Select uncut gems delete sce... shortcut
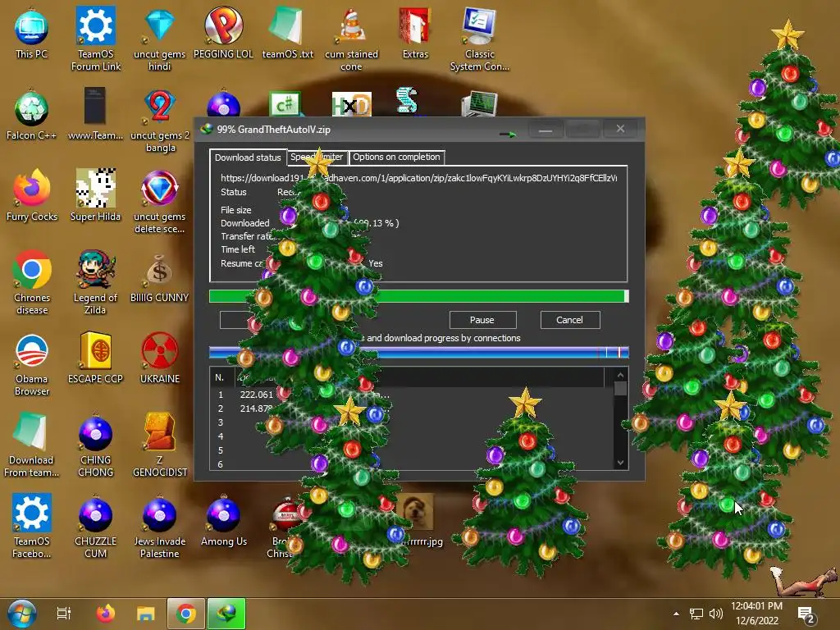 pos(160,202)
